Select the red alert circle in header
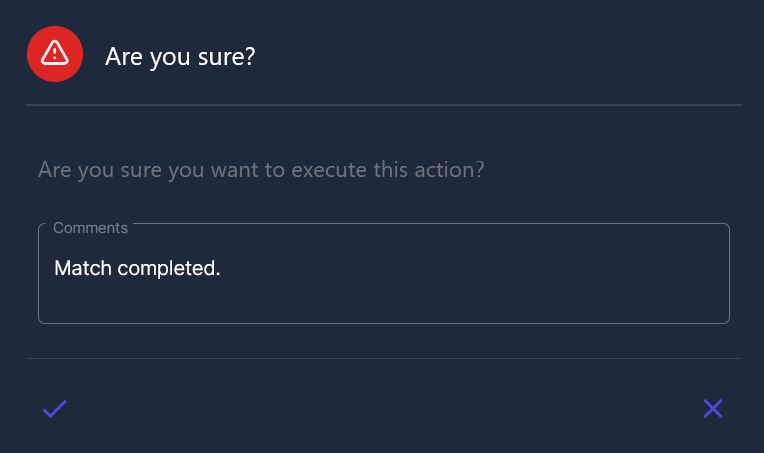Screen dimensions: 764x453 click(55, 55)
